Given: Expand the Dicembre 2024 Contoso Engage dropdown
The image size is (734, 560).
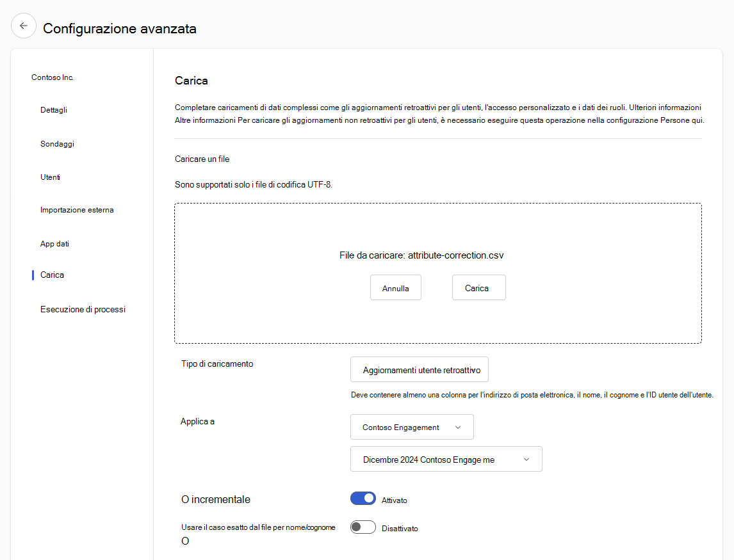Looking at the screenshot, I should [x=446, y=459].
